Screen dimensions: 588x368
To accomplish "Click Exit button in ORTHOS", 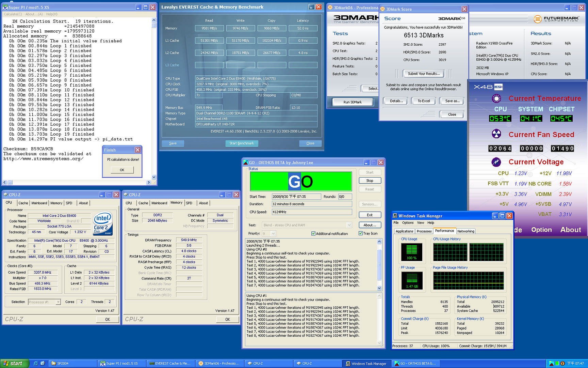I will (370, 215).
